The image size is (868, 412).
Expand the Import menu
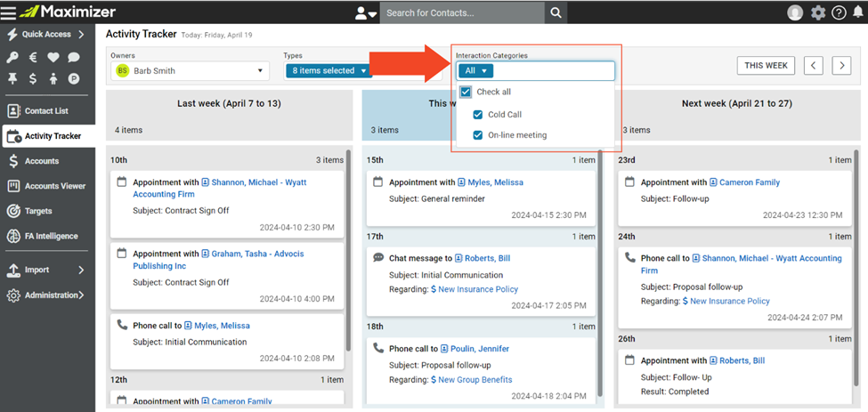(48, 270)
